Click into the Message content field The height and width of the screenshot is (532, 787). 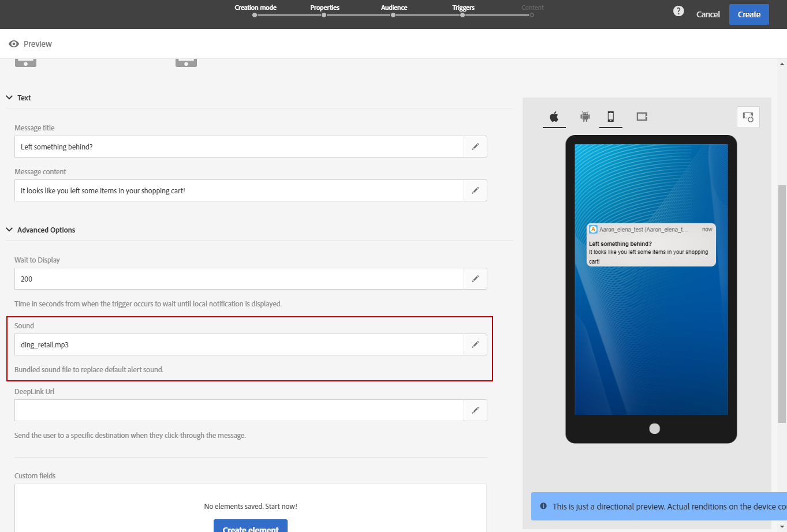click(239, 190)
